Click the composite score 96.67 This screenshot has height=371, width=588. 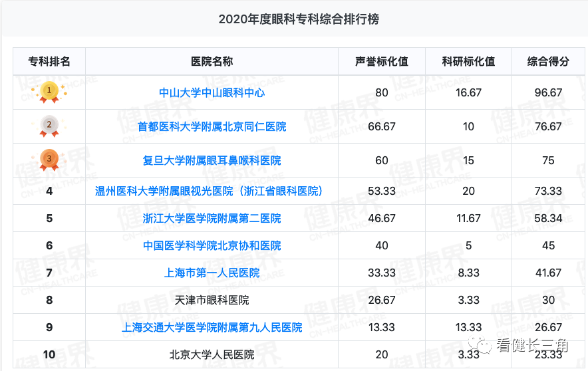click(548, 92)
